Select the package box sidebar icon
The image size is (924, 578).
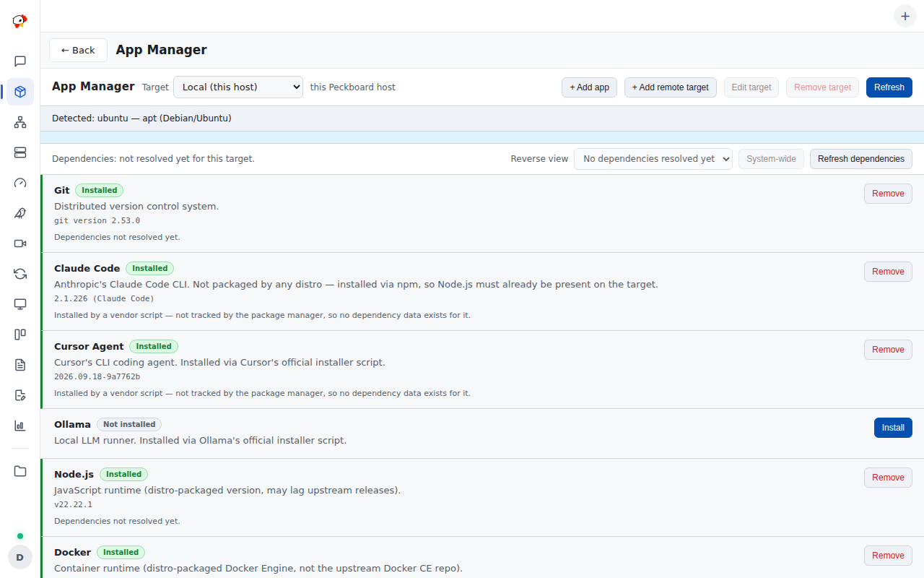point(20,92)
